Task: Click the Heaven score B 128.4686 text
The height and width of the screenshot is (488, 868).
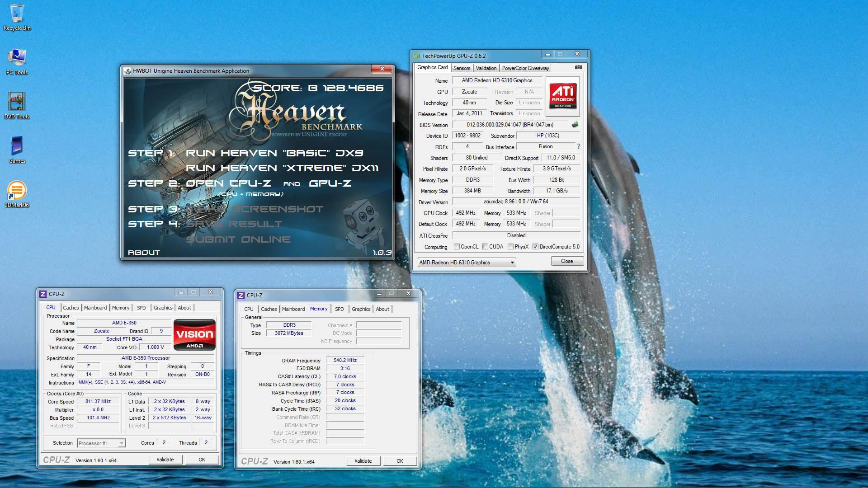Action: pos(318,88)
